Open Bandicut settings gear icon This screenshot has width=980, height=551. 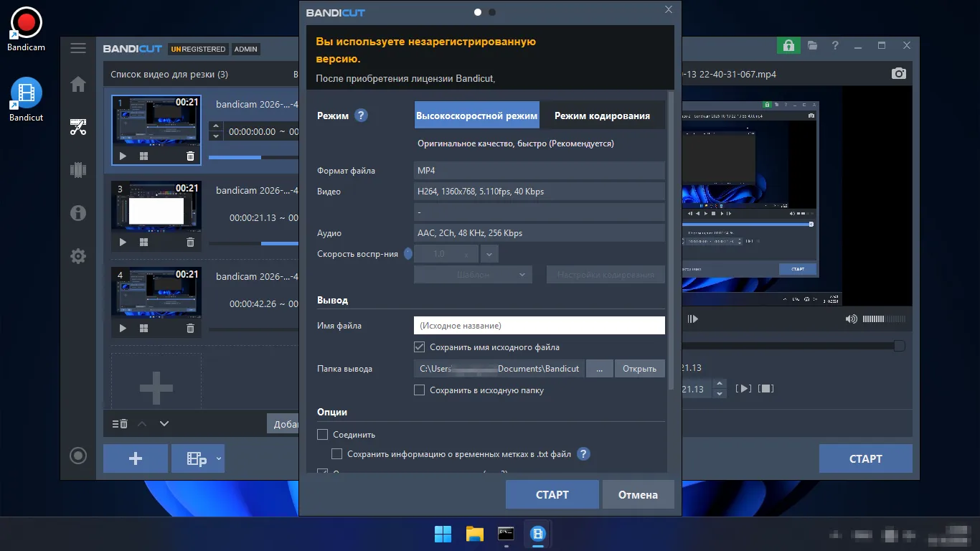(78, 256)
